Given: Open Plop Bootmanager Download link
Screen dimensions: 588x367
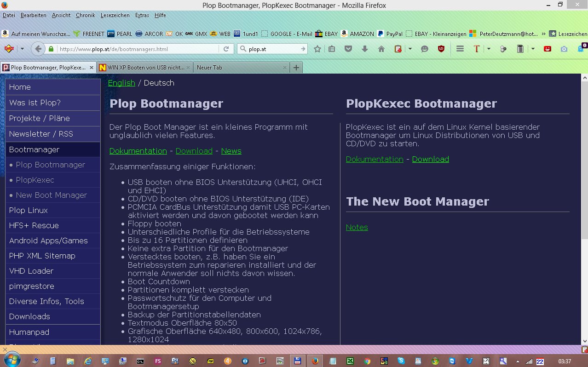Looking at the screenshot, I should (x=194, y=151).
